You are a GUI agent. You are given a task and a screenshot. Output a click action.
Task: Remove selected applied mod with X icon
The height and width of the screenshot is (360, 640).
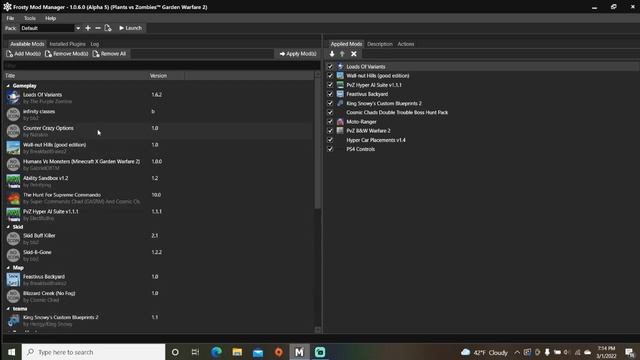(x=354, y=54)
